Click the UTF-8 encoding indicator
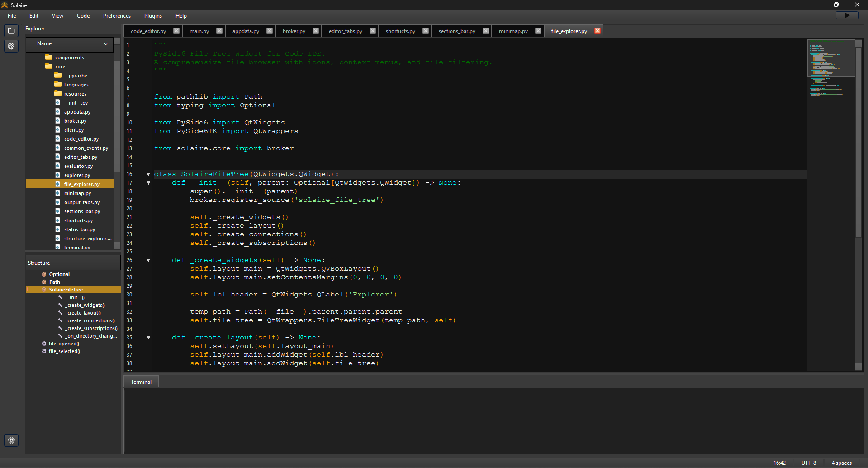The image size is (868, 468). point(809,463)
